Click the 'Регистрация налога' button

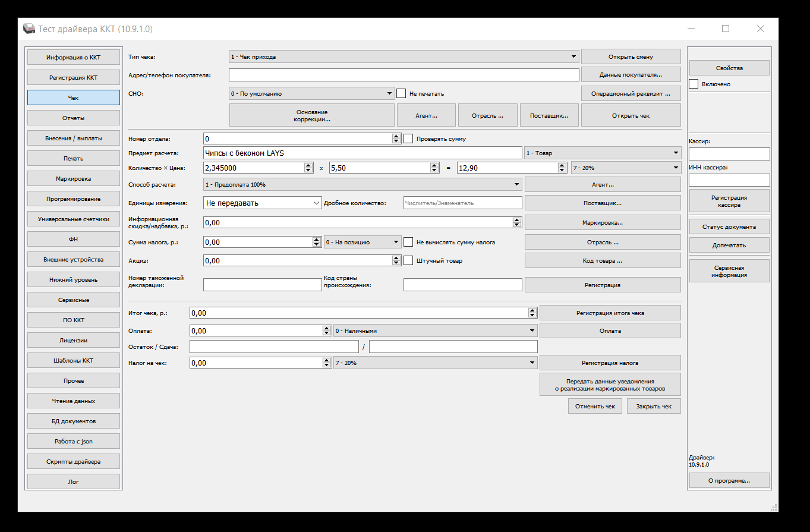tap(610, 362)
